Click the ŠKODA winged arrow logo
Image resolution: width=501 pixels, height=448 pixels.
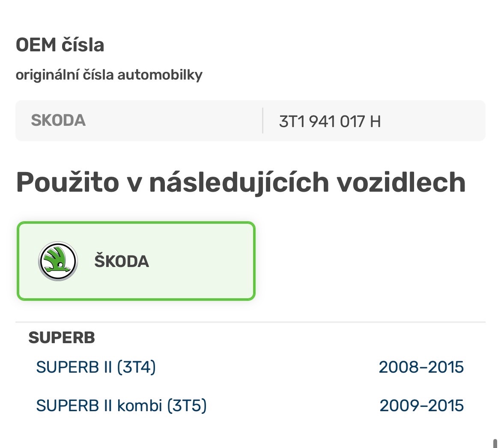coord(57,261)
